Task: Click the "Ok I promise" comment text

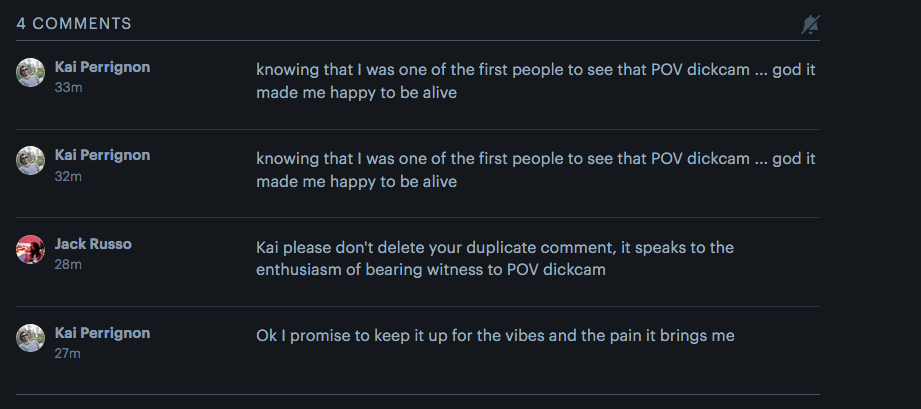Action: [x=495, y=336]
